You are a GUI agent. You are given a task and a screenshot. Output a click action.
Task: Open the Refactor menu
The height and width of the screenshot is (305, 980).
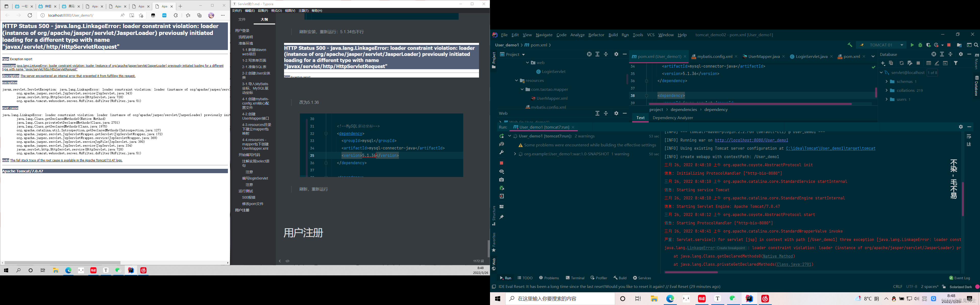[596, 35]
